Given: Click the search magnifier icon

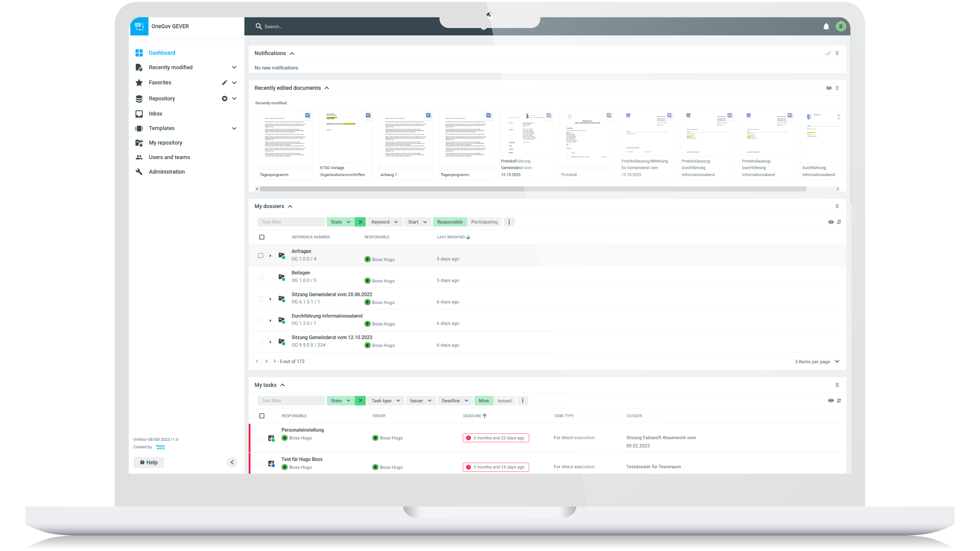Looking at the screenshot, I should coord(259,26).
